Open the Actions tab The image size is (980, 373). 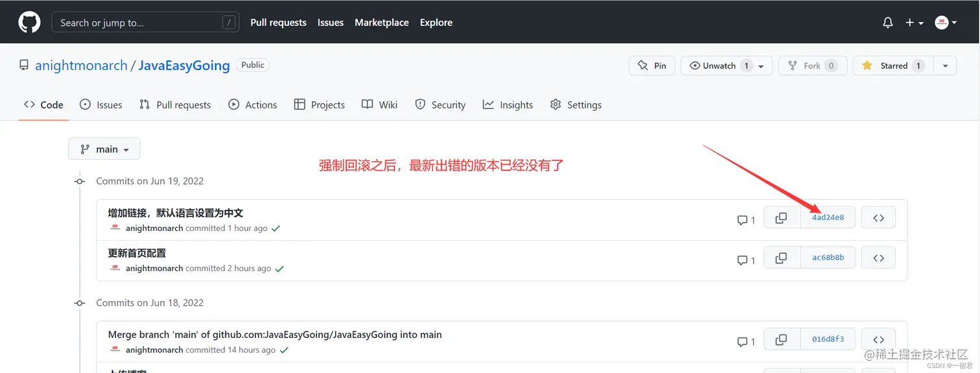[253, 104]
